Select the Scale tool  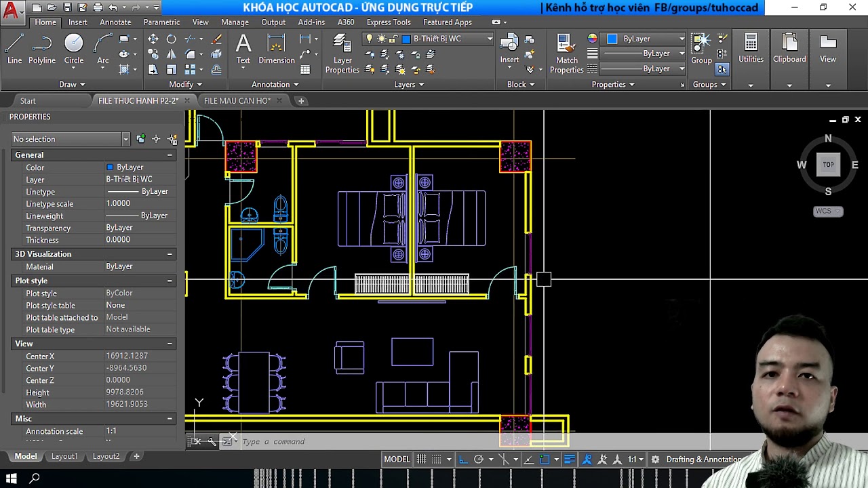tap(172, 69)
